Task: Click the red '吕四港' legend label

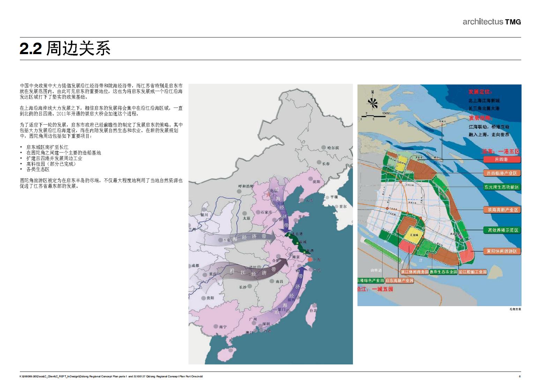Action: (502, 160)
